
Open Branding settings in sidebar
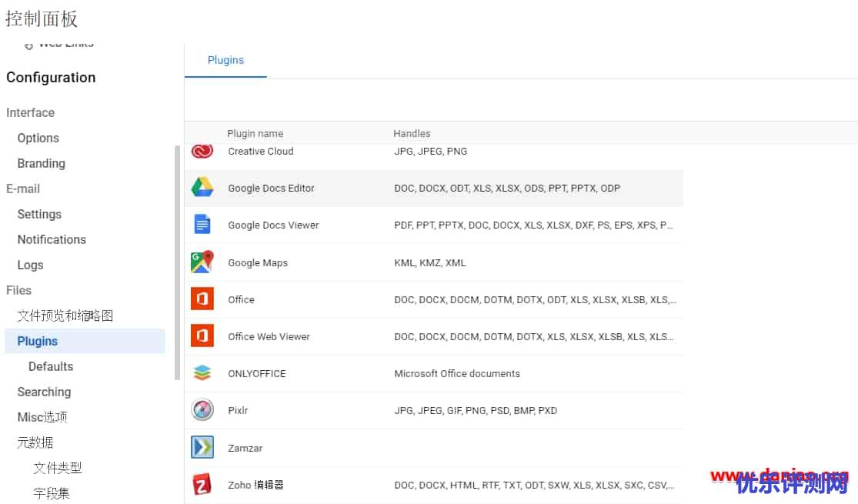pos(42,163)
